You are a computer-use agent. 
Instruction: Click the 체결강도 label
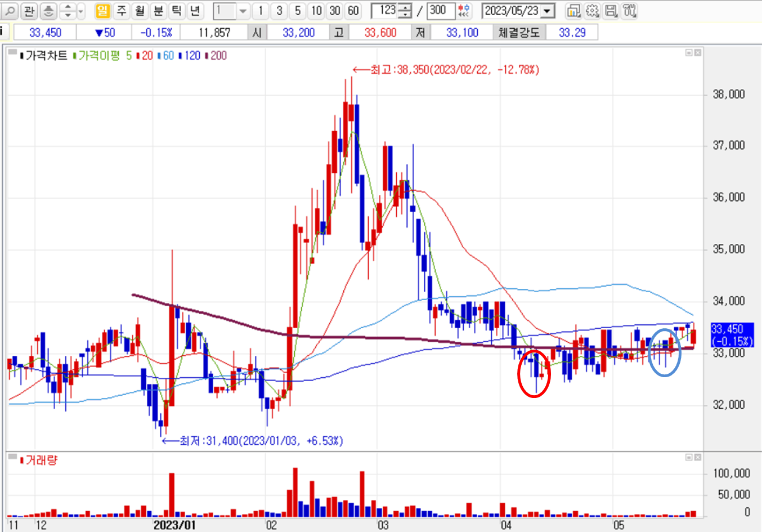point(519,33)
